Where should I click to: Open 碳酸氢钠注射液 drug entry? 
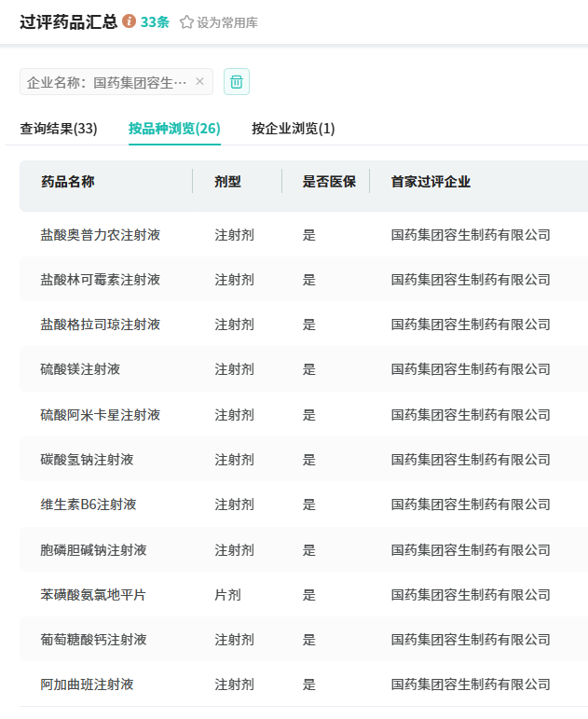tap(87, 460)
